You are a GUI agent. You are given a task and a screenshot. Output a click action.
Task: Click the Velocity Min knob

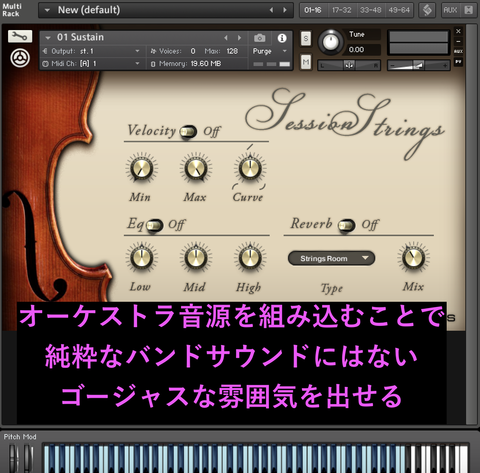(142, 168)
